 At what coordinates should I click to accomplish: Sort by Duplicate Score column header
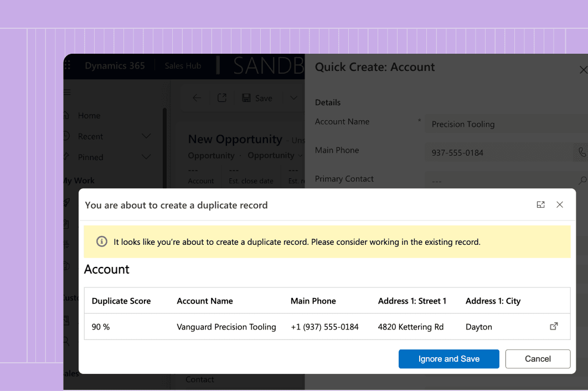click(121, 301)
